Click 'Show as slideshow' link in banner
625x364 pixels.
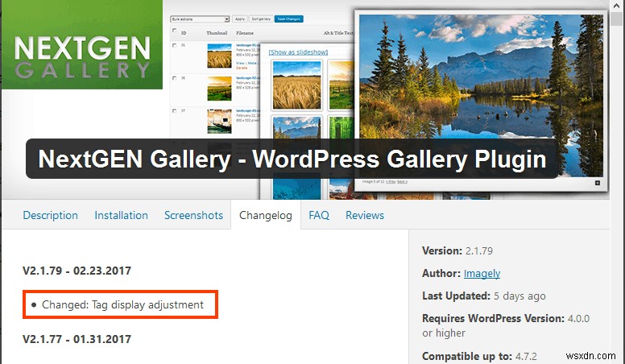tap(298, 52)
